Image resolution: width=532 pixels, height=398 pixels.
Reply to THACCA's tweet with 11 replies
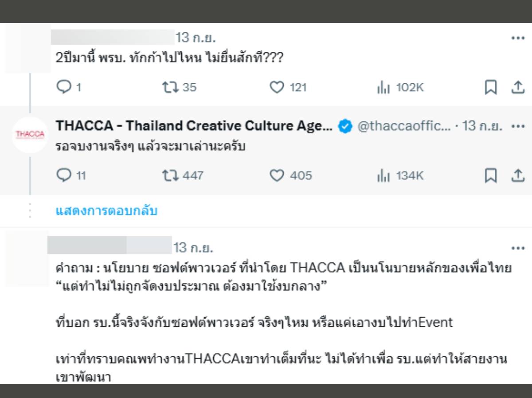tap(64, 176)
